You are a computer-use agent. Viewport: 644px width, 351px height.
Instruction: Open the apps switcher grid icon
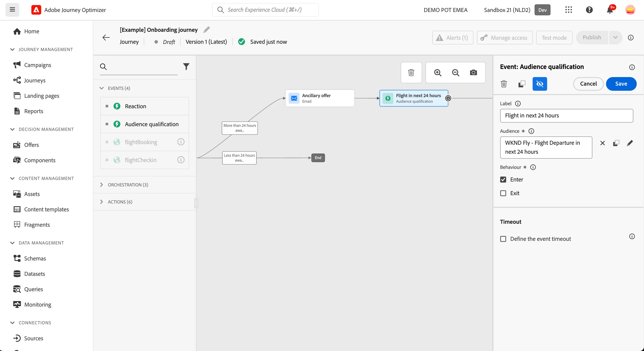coord(568,10)
